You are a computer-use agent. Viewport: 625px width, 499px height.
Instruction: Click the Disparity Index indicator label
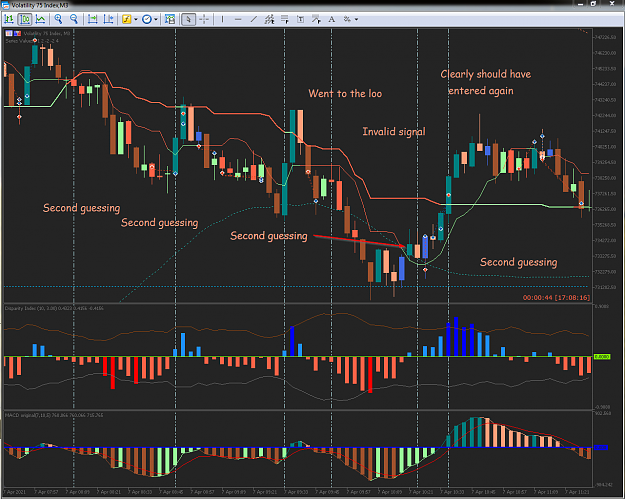coord(54,308)
